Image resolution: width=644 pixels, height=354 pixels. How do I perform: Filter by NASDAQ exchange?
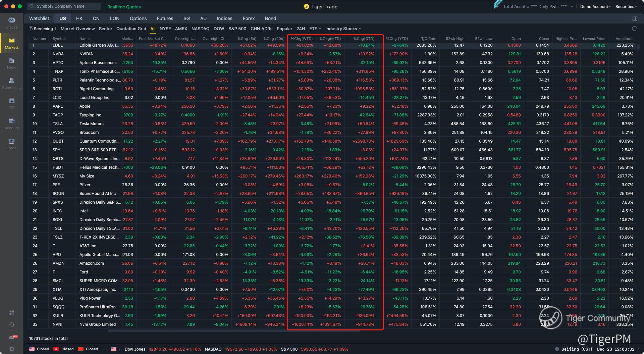[200, 29]
